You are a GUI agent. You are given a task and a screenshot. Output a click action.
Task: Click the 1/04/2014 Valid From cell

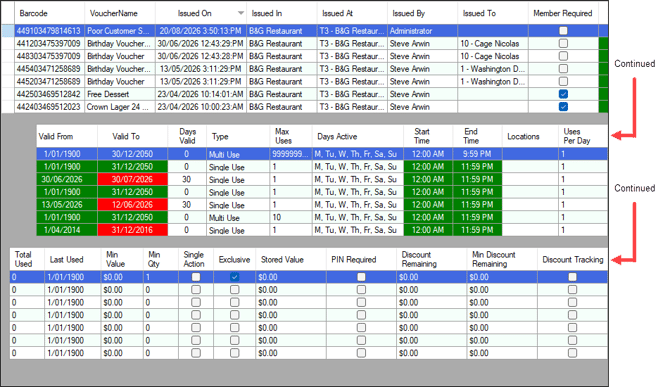pos(67,230)
